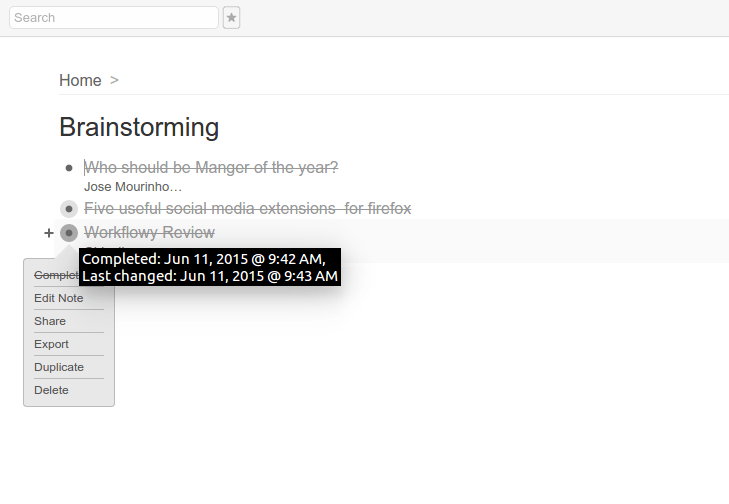Click the breadcrumb '>' separator arrow

point(114,80)
